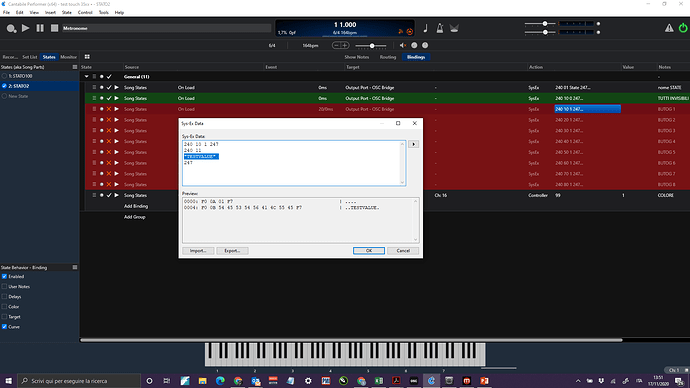The height and width of the screenshot is (388, 690).
Task: Collapse the General (11) group
Action: (87, 77)
